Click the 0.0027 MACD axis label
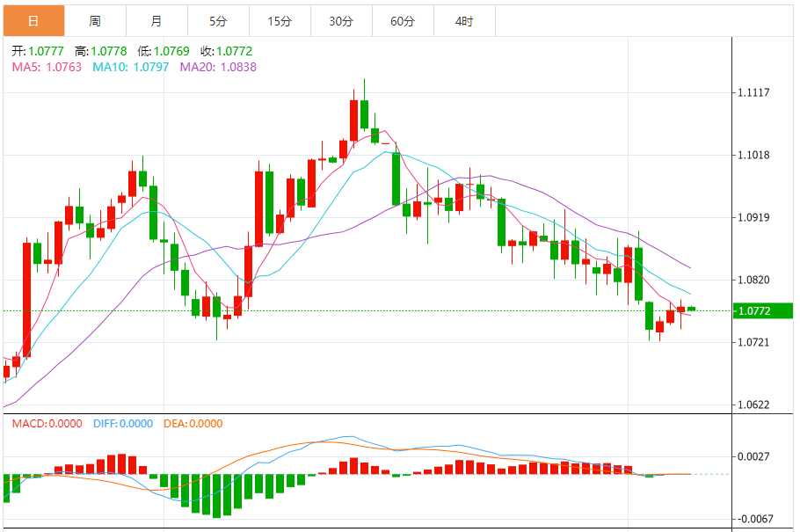Image resolution: width=800 pixels, height=532 pixels. (753, 456)
